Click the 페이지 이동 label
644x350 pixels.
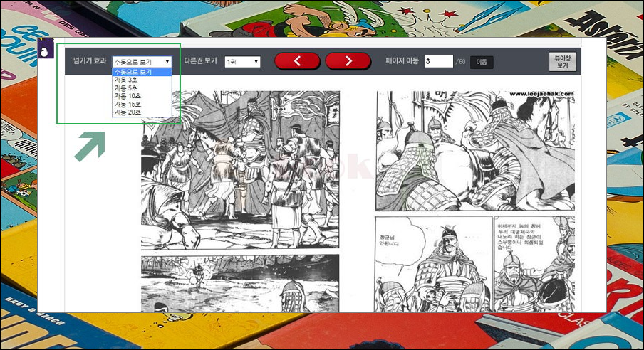[402, 60]
